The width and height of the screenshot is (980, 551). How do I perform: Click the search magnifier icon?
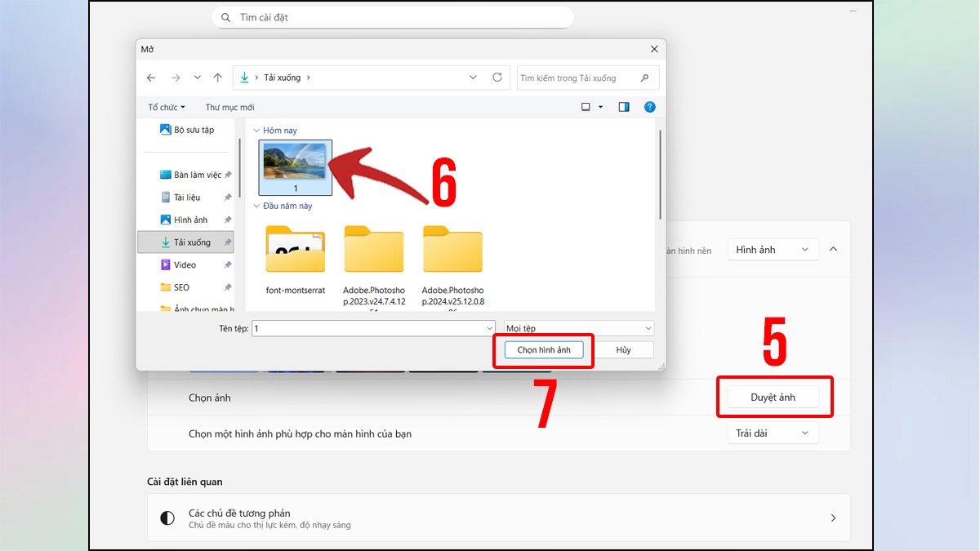[645, 78]
